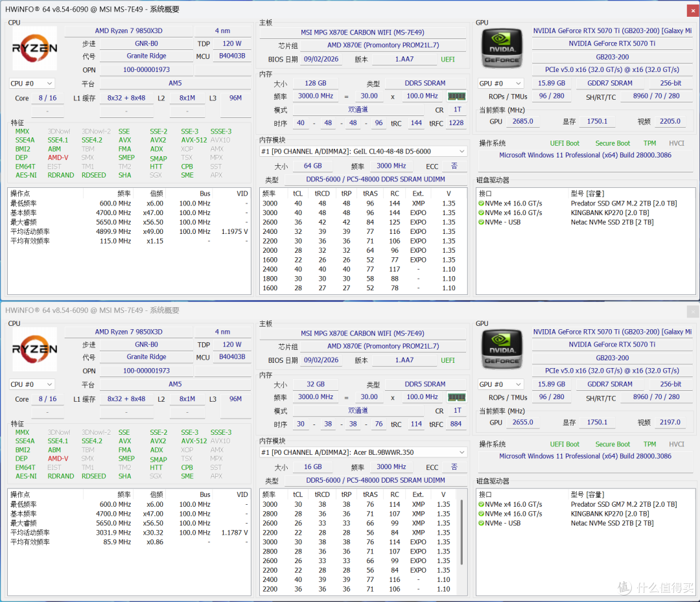Click the memory timing table scrollbar in lower window
Screen dimensions: 700x602
pos(461,531)
